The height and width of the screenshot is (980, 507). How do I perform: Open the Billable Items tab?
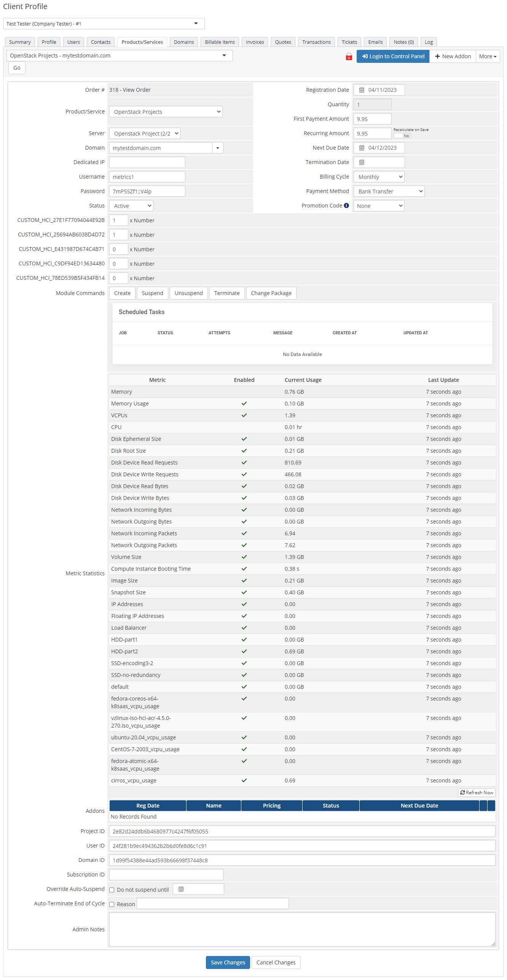coord(220,42)
